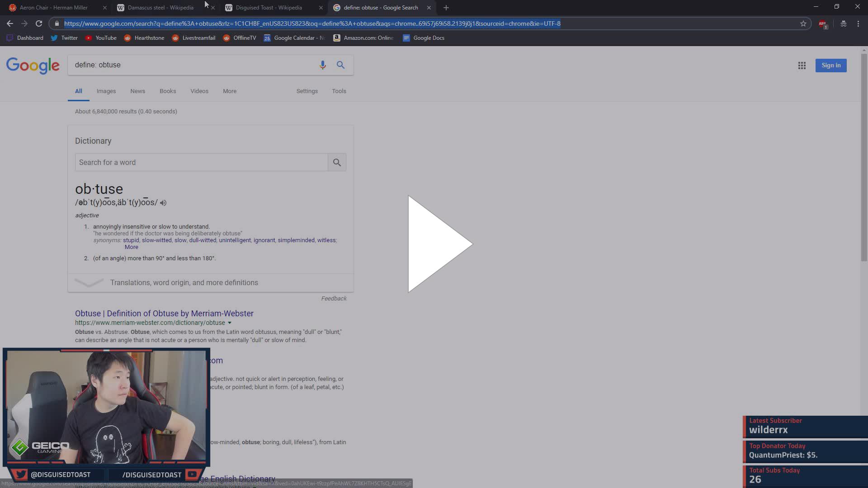Viewport: 868px width, 488px height.
Task: Open the Merriam-Webster Obtuse definition link
Action: 164,314
